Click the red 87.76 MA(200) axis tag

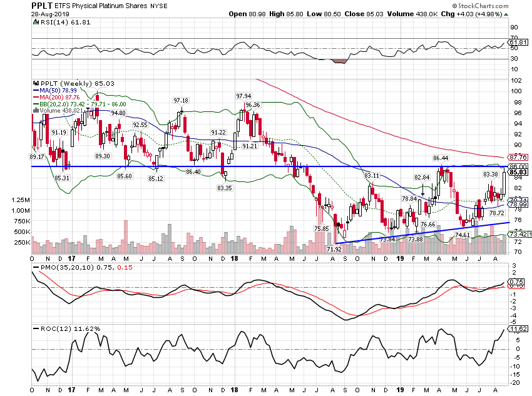518,157
